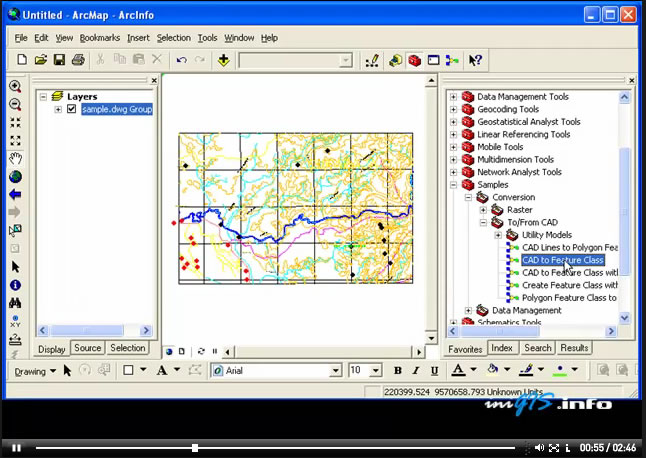
Task: Click the font color A button
Action: pos(458,370)
